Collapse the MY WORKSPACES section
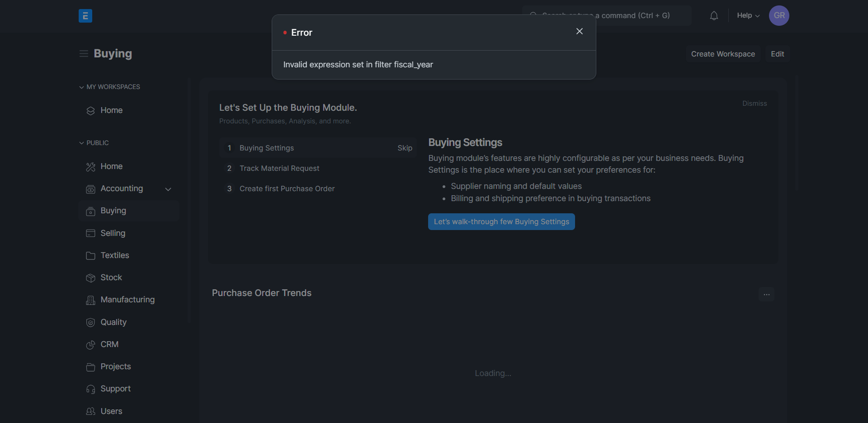The width and height of the screenshot is (868, 423). 109,87
